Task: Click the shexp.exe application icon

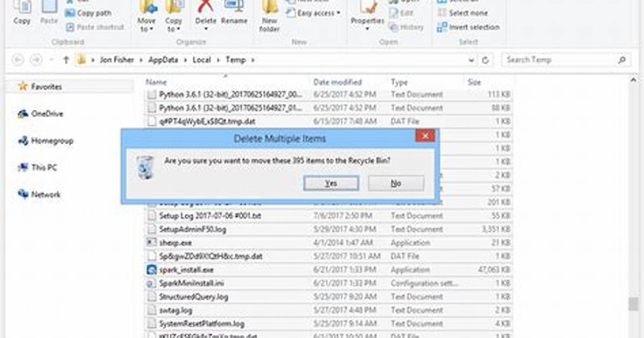Action: pyautogui.click(x=151, y=243)
